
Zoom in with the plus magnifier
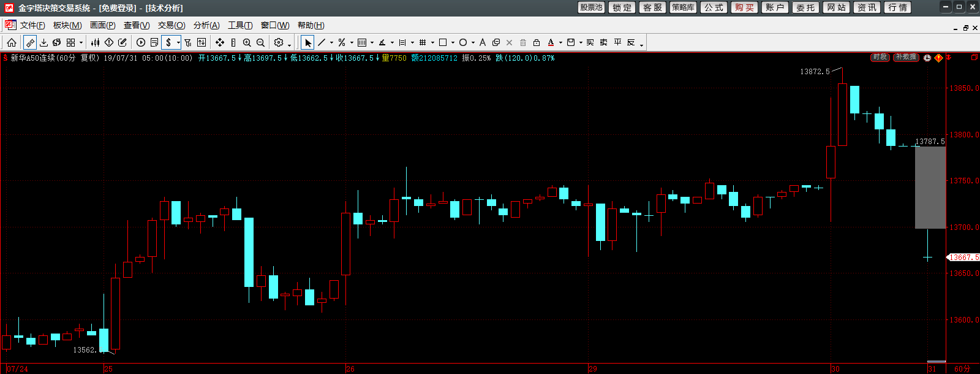(x=247, y=42)
